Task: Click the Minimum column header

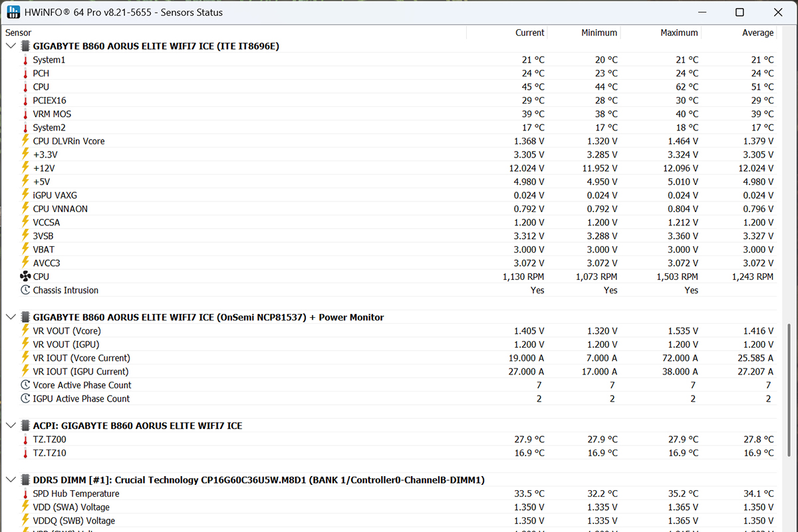Action: click(598, 33)
